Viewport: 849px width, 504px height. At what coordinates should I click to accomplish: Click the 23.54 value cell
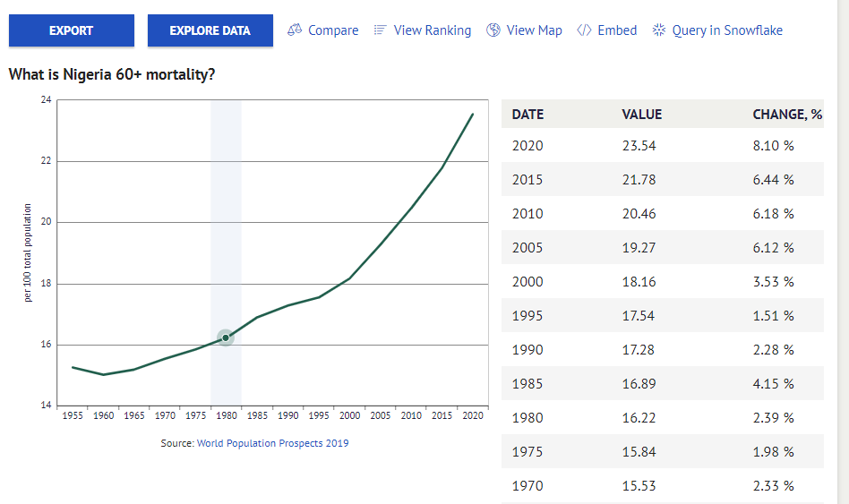coord(639,146)
